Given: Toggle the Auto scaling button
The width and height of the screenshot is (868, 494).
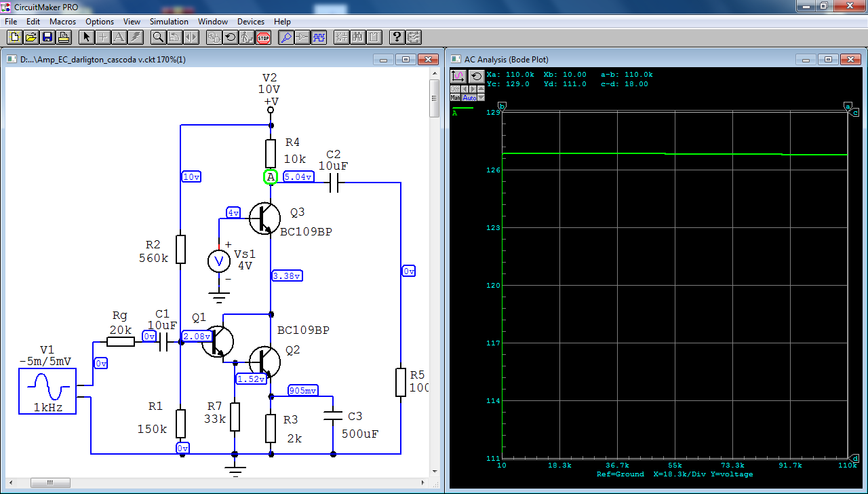Looking at the screenshot, I should coord(469,97).
